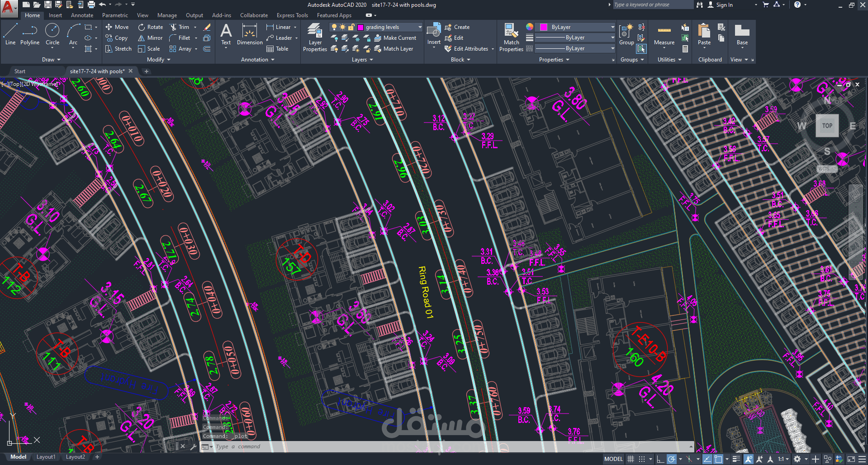Switch to the Annotate ribbon tab
This screenshot has height=465, width=868.
pyautogui.click(x=82, y=15)
